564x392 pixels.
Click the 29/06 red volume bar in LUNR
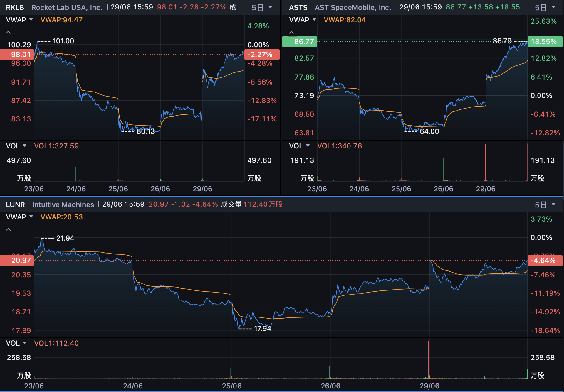(429, 359)
